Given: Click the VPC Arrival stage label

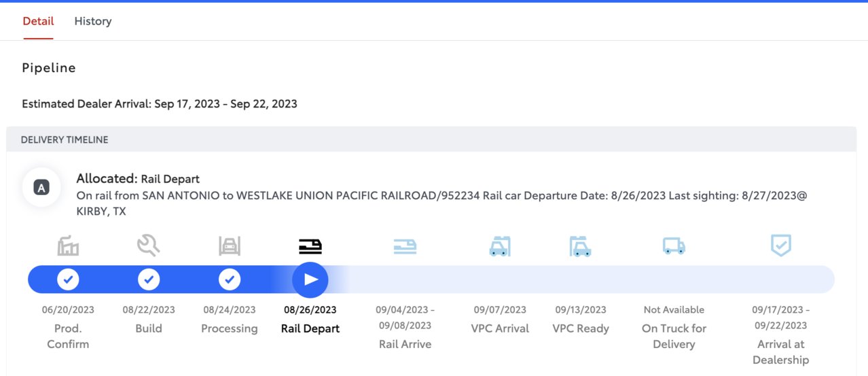Looking at the screenshot, I should click(500, 328).
